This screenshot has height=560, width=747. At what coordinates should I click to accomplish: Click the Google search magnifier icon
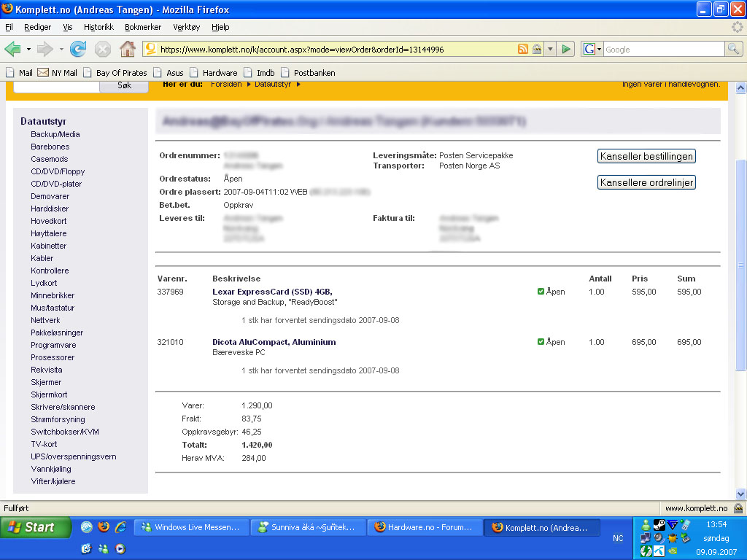(733, 49)
